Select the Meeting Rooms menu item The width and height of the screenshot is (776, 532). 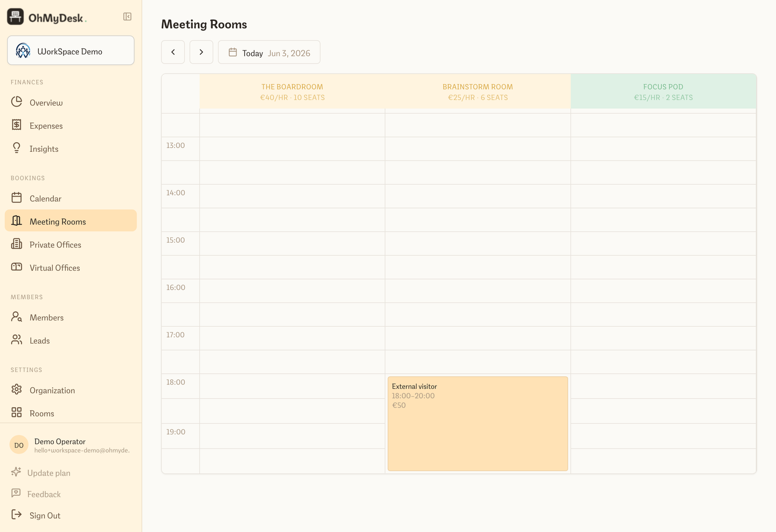click(71, 221)
